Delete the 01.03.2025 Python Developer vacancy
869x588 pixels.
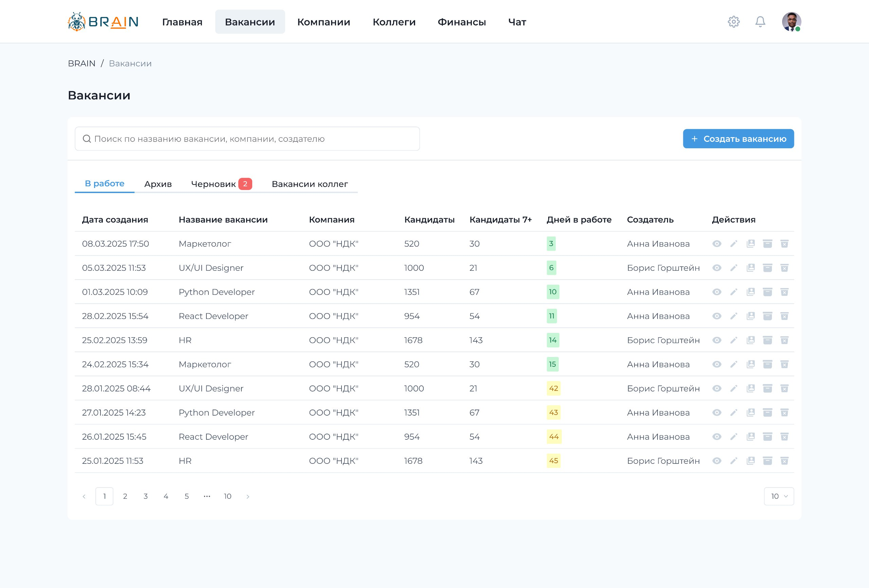pos(784,292)
